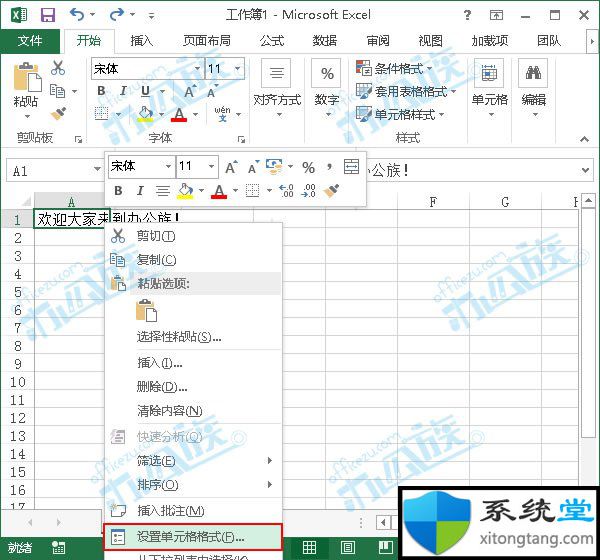Image resolution: width=600 pixels, height=560 pixels.
Task: Open the 编辑 editing group
Action: coord(533,89)
